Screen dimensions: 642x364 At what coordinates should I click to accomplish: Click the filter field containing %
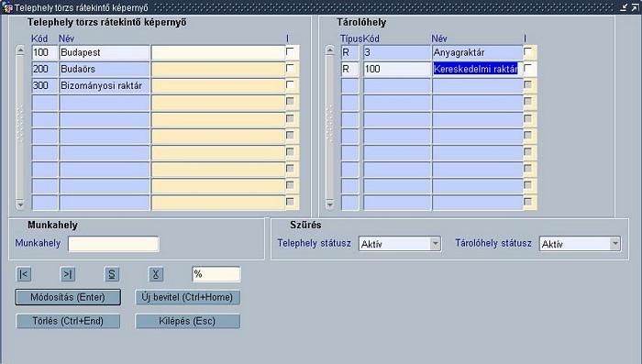coord(216,274)
